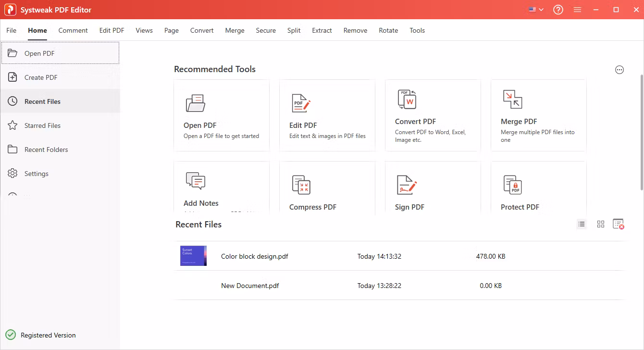Screen dimensions: 644x350
Task: Click the 478.00 KB file size
Action: pos(491,256)
